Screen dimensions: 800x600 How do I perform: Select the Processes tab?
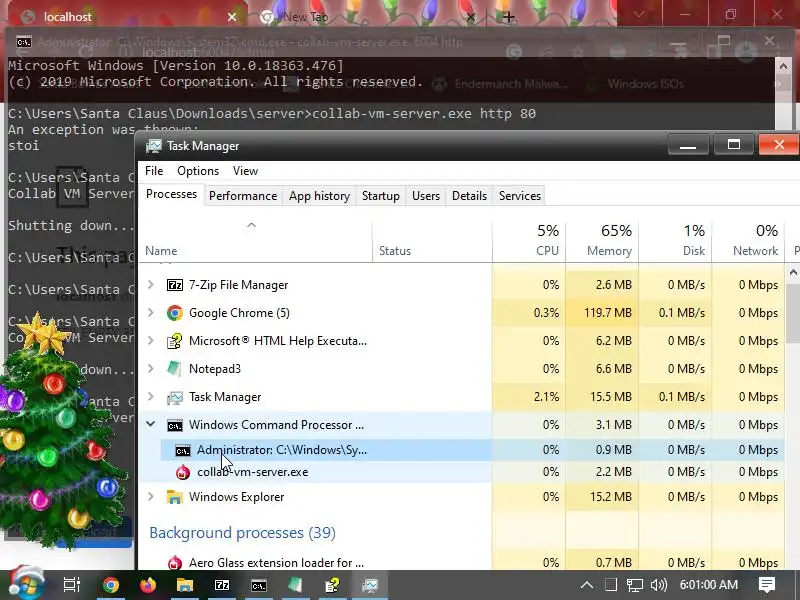[x=171, y=194]
